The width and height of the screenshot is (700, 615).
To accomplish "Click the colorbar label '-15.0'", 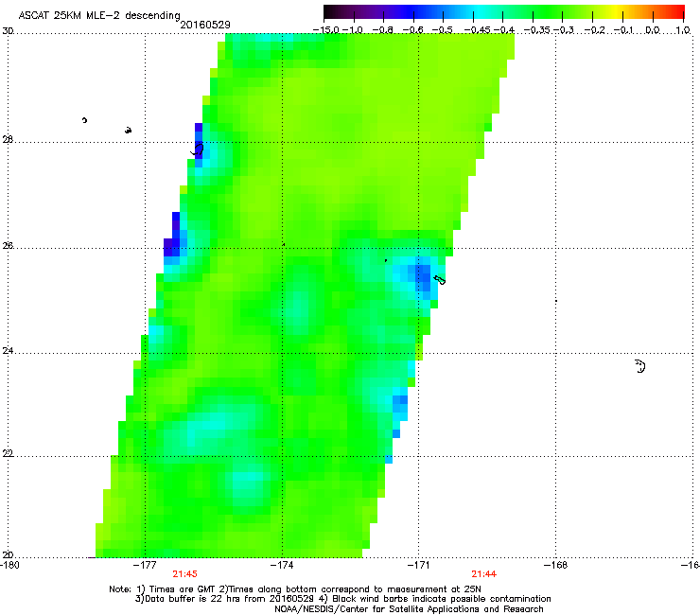I will [x=326, y=30].
